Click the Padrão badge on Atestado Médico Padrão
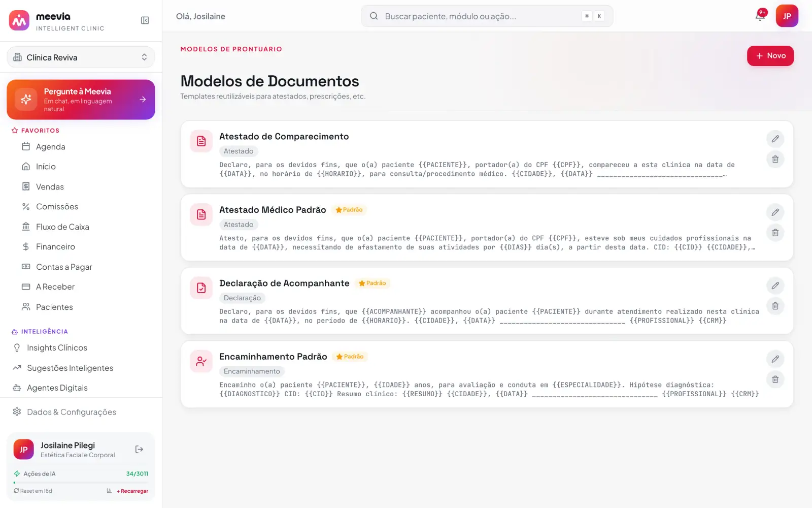This screenshot has width=812, height=508. pyautogui.click(x=349, y=210)
